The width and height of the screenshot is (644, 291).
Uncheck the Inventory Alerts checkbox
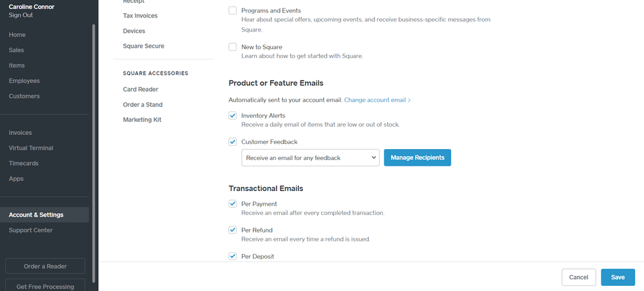point(233,115)
